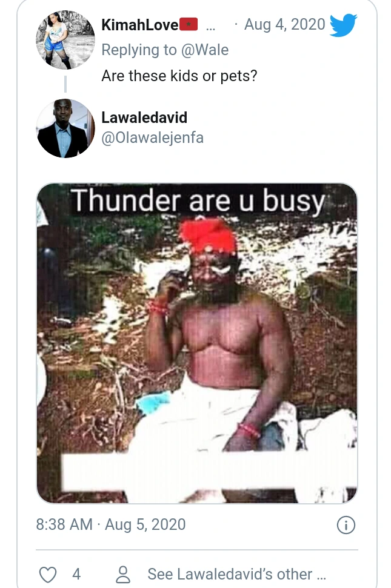Click the red flag emoji beside KimahLove
This screenshot has height=588, width=391.
(189, 24)
